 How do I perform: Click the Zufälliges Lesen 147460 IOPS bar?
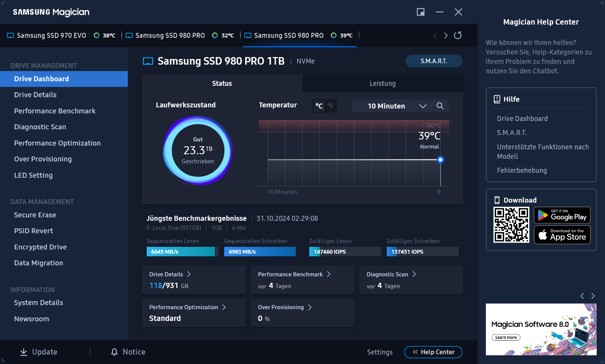[345, 252]
